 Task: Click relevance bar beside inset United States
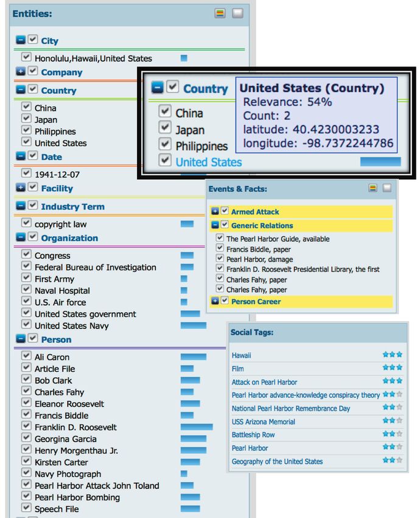click(380, 161)
